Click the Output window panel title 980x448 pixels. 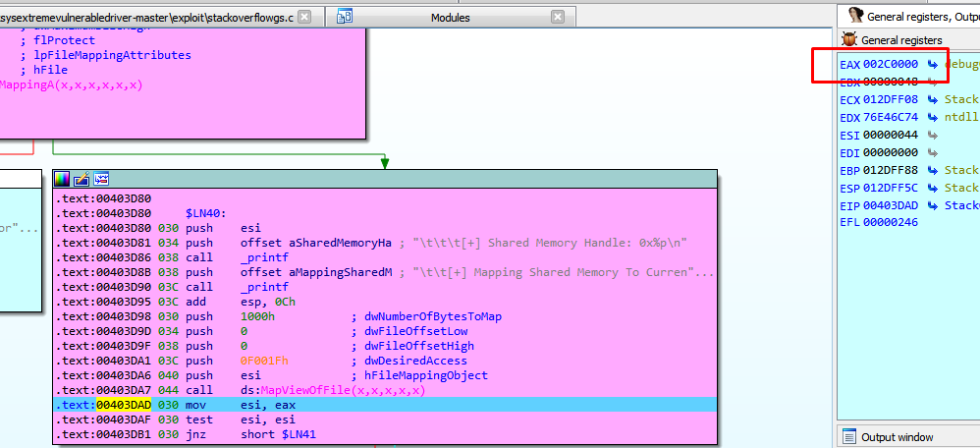(898, 437)
